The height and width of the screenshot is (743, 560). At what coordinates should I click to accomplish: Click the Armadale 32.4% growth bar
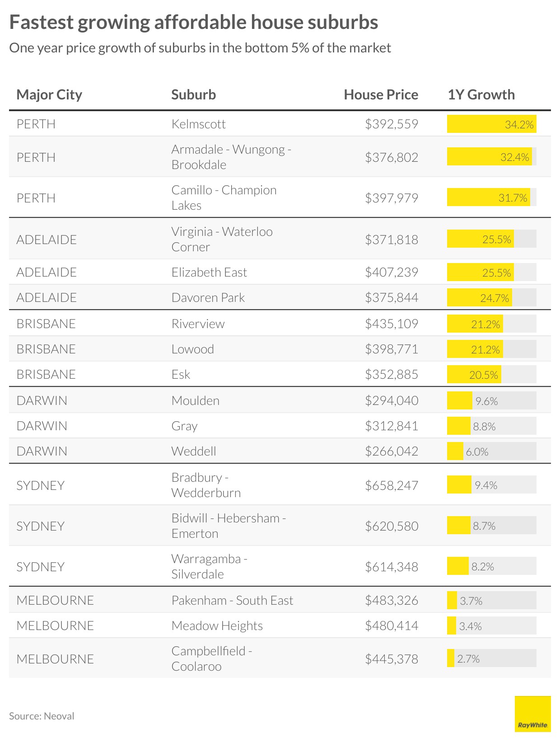[x=489, y=157]
